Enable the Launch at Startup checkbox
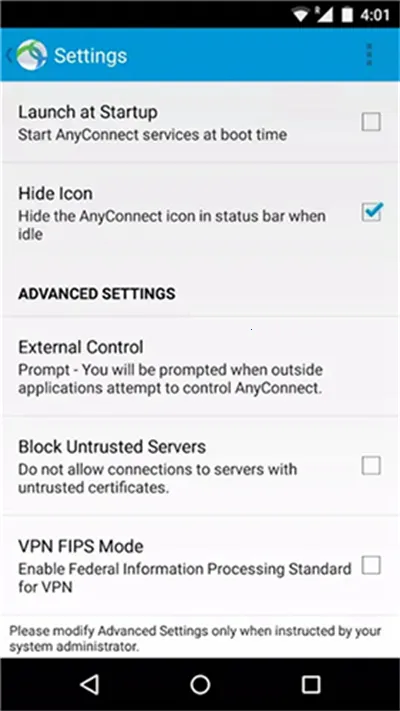The width and height of the screenshot is (400, 711). [x=371, y=122]
